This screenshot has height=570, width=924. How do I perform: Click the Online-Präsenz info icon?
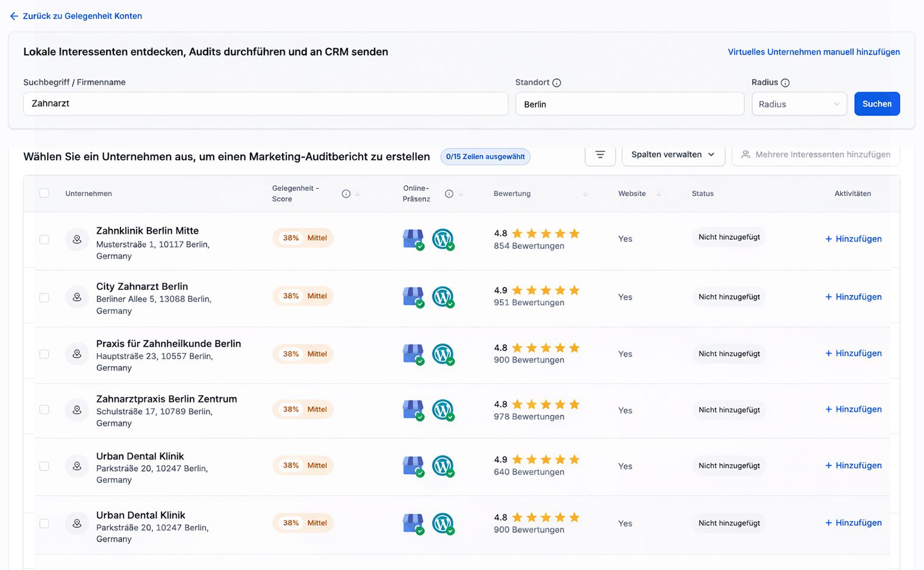[449, 194]
